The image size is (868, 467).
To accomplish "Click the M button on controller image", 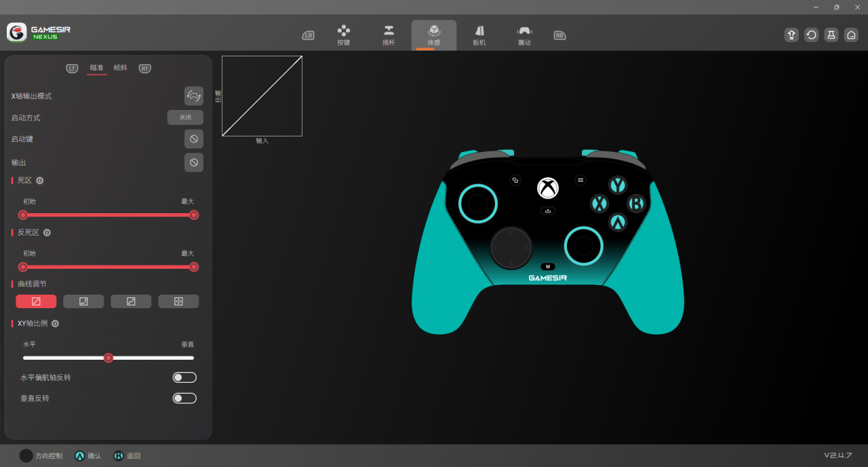I will pos(548,267).
